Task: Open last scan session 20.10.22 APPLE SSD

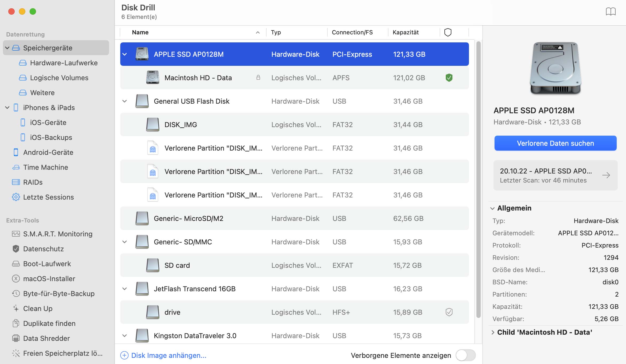Action: click(555, 175)
